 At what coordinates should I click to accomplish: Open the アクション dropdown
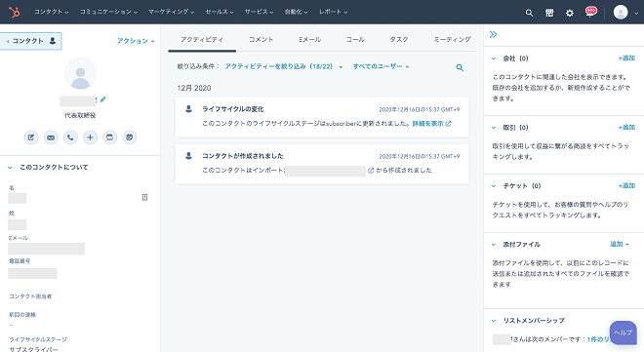coord(136,41)
